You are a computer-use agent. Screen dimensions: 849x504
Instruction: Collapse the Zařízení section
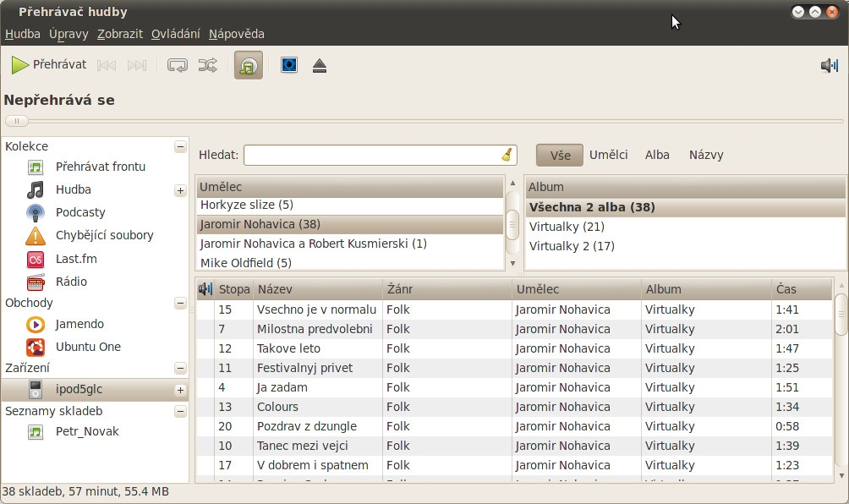[x=180, y=369]
